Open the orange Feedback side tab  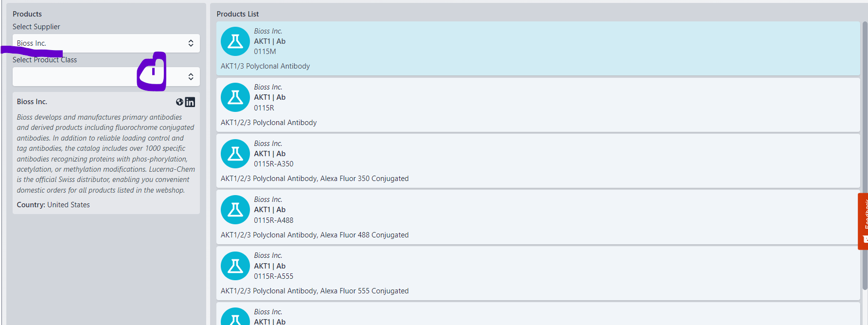click(x=863, y=221)
